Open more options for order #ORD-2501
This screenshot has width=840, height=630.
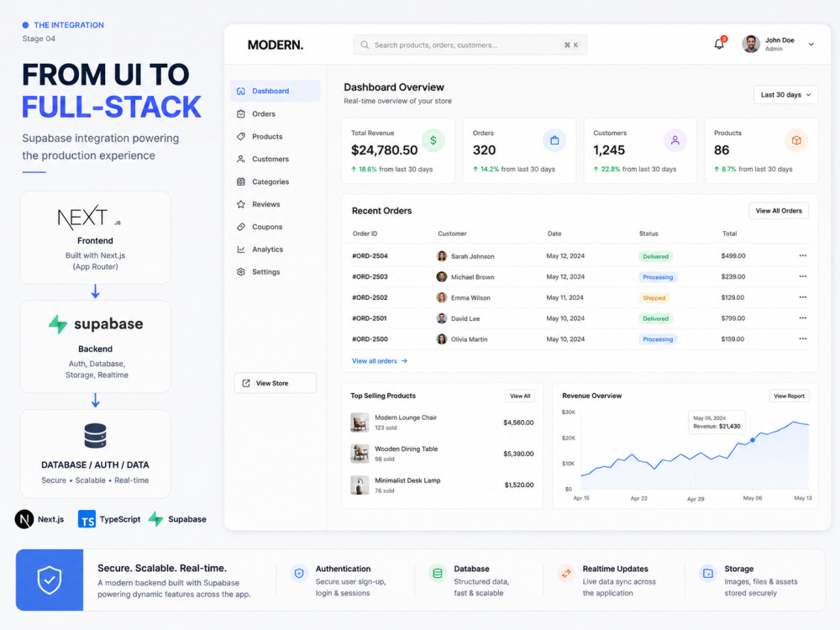pyautogui.click(x=802, y=318)
